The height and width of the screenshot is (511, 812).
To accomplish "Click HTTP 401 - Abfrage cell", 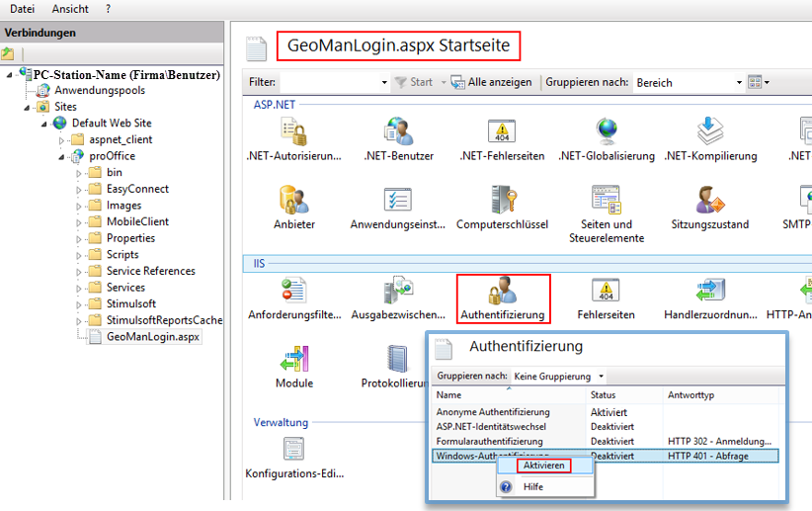I will 708,456.
